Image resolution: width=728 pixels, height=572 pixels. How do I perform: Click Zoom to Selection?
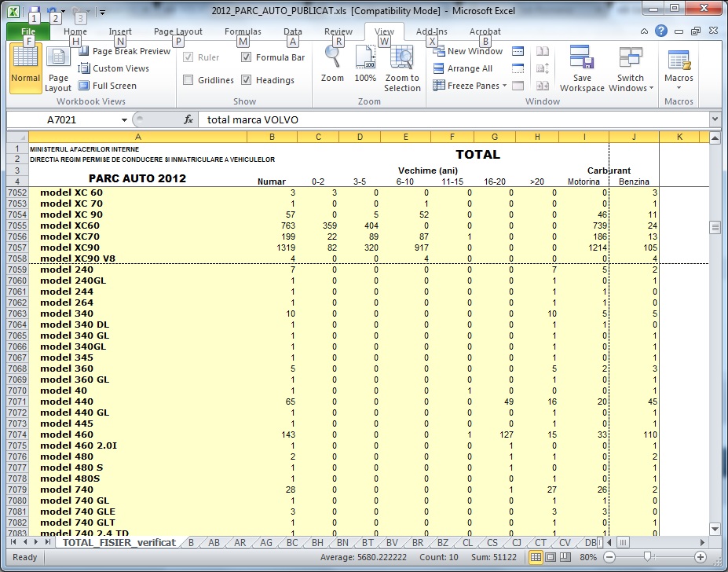pos(402,68)
